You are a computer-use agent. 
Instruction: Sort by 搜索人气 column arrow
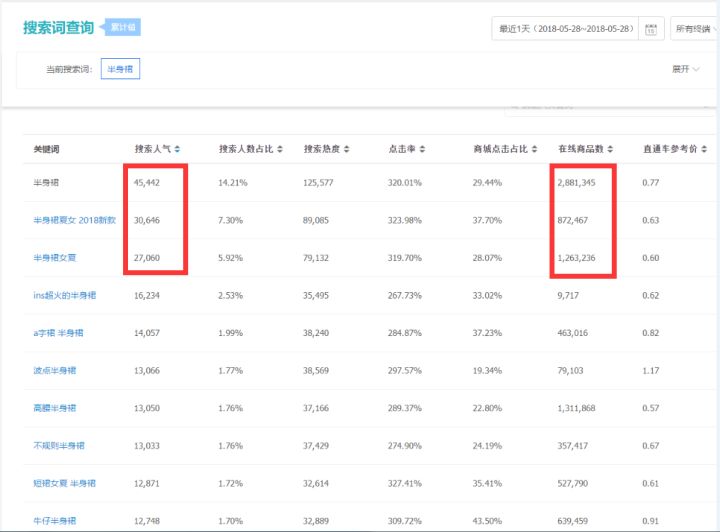(177, 149)
